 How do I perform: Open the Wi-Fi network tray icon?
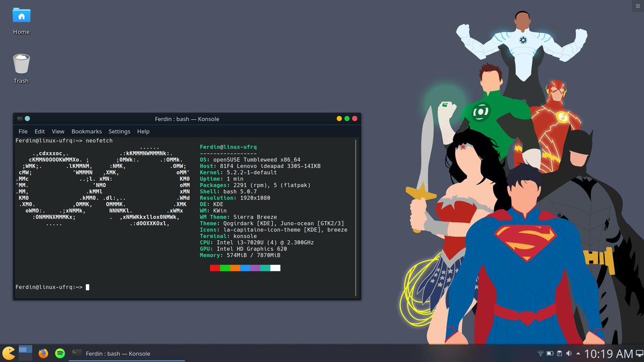[x=540, y=353]
